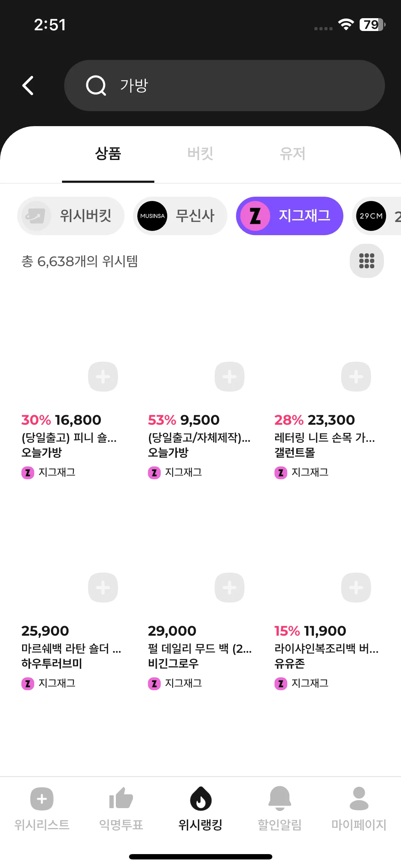Image resolution: width=401 pixels, height=868 pixels.
Task: Open the 라이샤인복조리백 product listing
Action: [x=326, y=648]
